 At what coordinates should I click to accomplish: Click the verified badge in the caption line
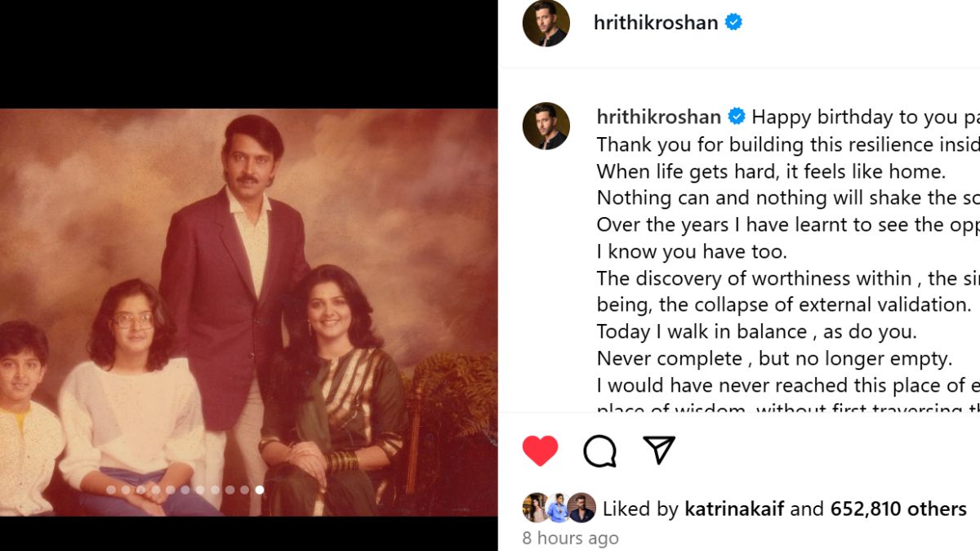coord(736,117)
